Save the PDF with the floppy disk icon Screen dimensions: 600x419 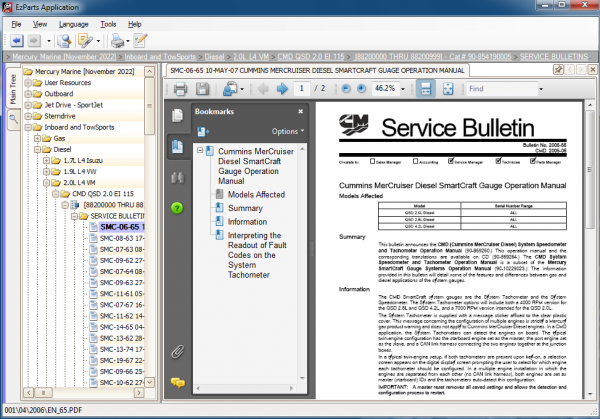[202, 89]
